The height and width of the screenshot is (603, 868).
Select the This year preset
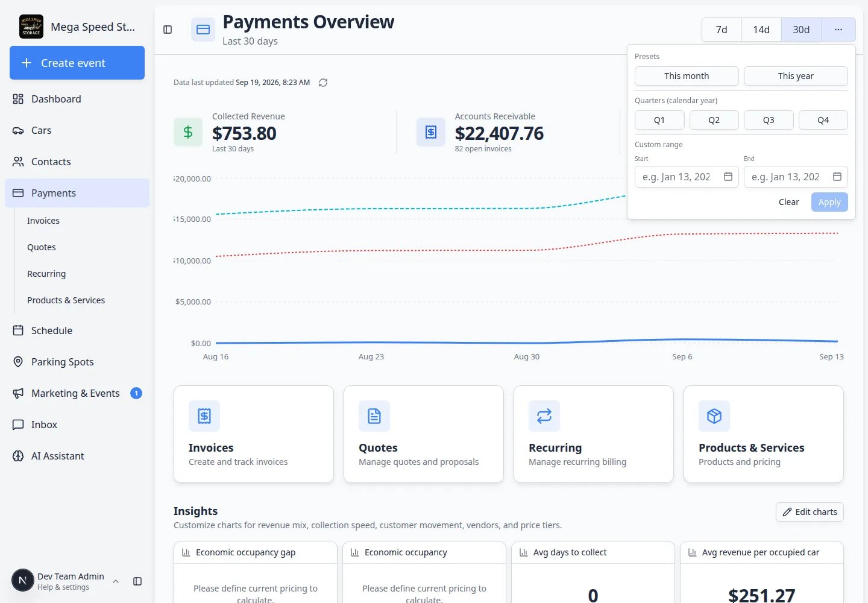796,76
